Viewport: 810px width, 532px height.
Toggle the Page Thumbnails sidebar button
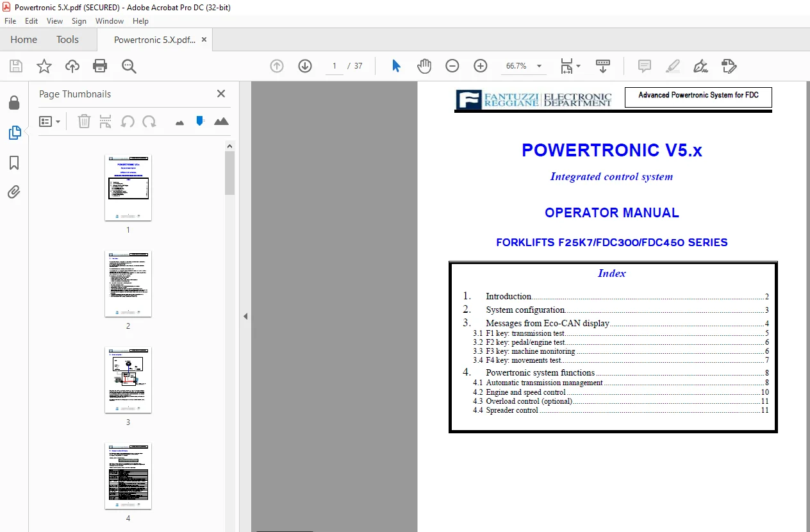pos(14,133)
